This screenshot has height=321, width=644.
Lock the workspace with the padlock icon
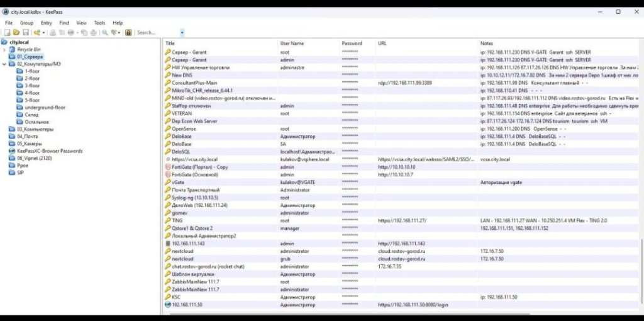click(x=128, y=32)
